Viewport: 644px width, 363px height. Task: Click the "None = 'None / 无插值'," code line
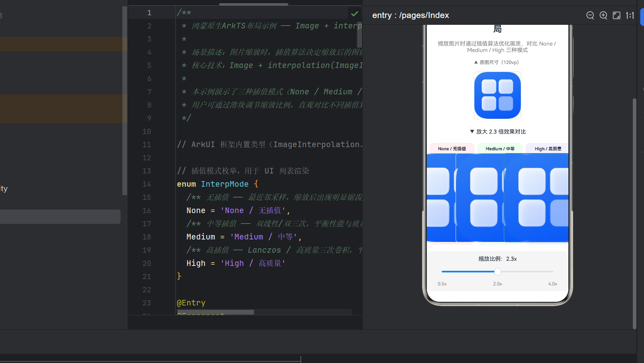[x=238, y=210]
